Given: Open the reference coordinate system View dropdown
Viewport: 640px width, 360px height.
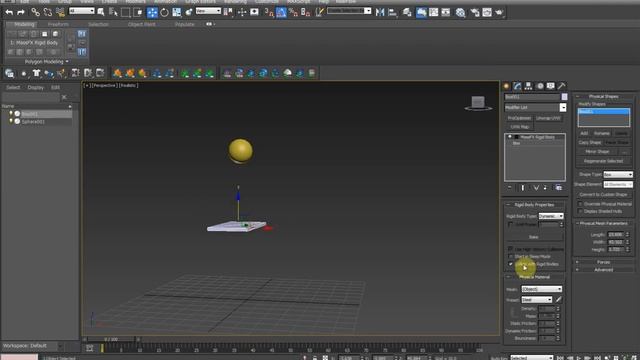Looking at the screenshot, I should click(208, 11).
